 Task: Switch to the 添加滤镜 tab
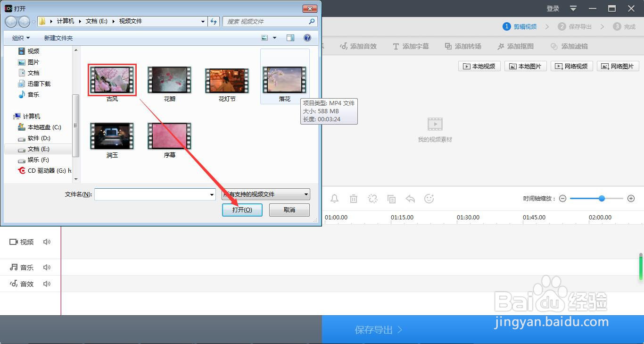pos(569,46)
